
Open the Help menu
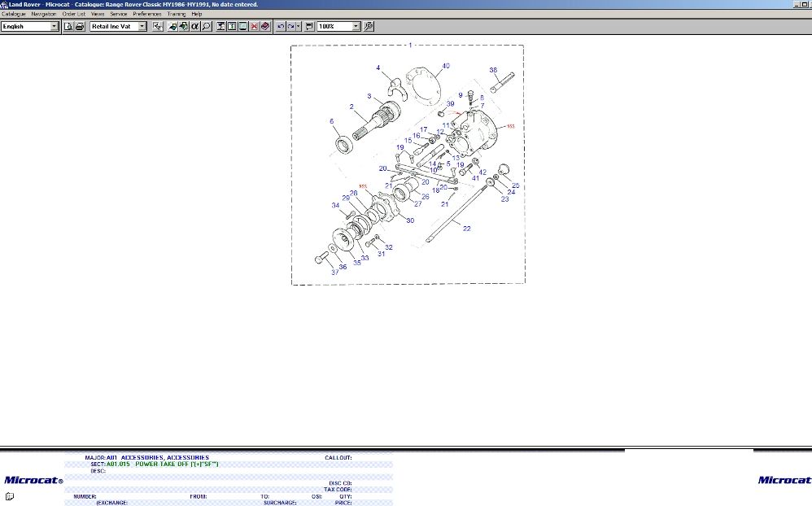pyautogui.click(x=197, y=14)
